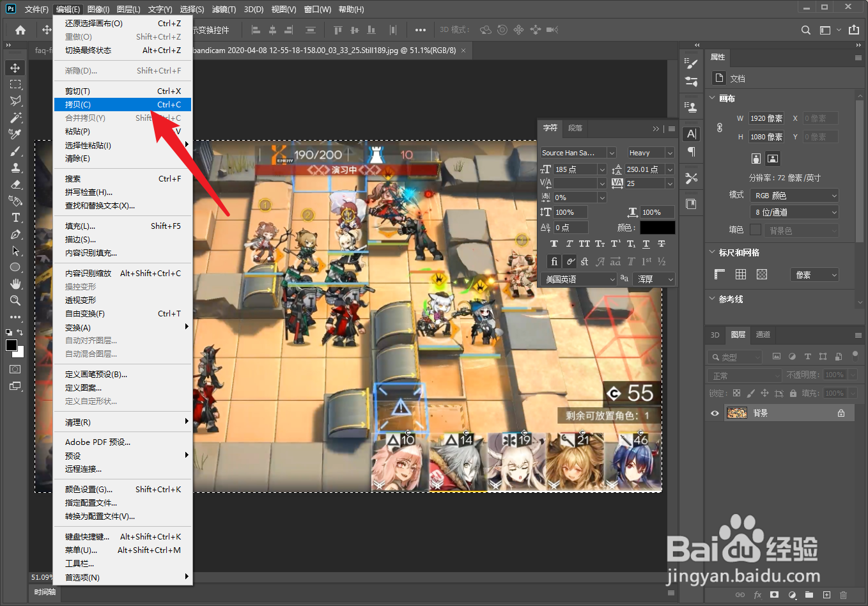Screen dimensions: 868x606
Task: Select the Eyedropper tool
Action: click(15, 134)
